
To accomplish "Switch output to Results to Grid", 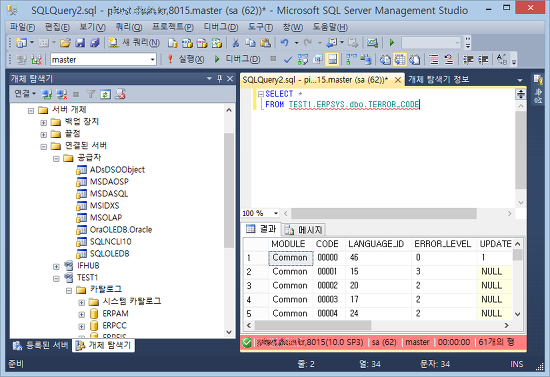I will click(400, 60).
